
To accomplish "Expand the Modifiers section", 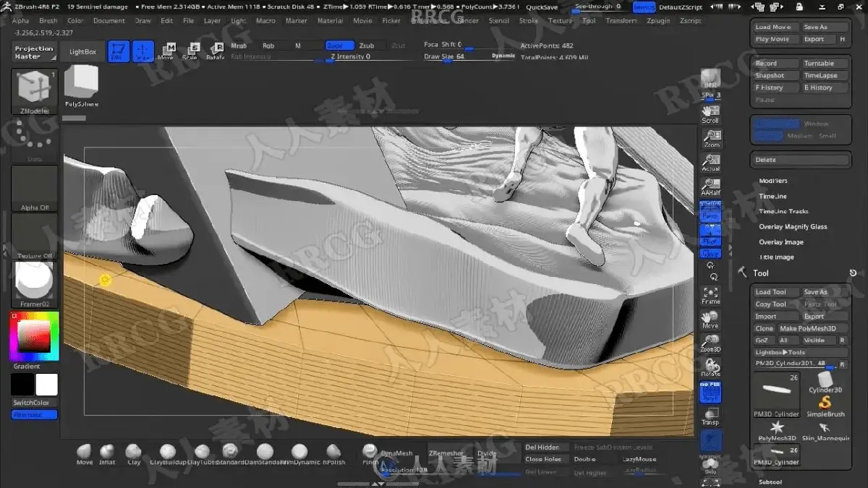I will click(773, 181).
